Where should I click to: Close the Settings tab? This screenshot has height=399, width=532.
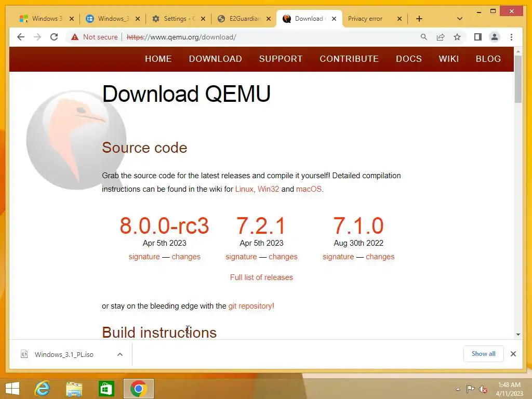coord(203,19)
